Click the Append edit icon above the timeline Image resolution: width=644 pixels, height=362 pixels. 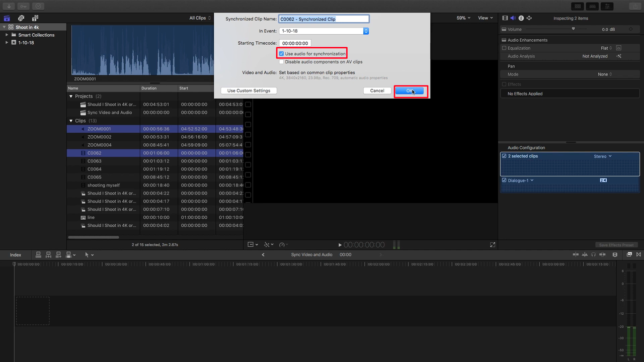(x=58, y=255)
